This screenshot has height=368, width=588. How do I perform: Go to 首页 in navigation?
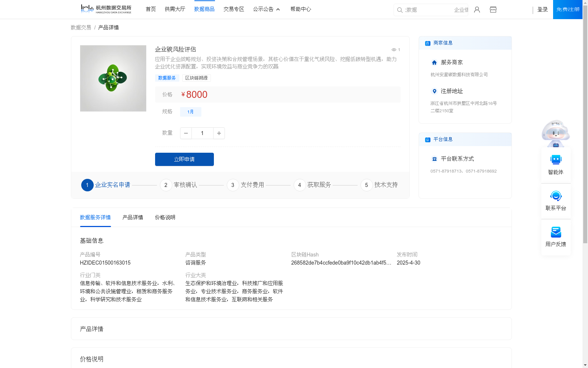tap(151, 9)
